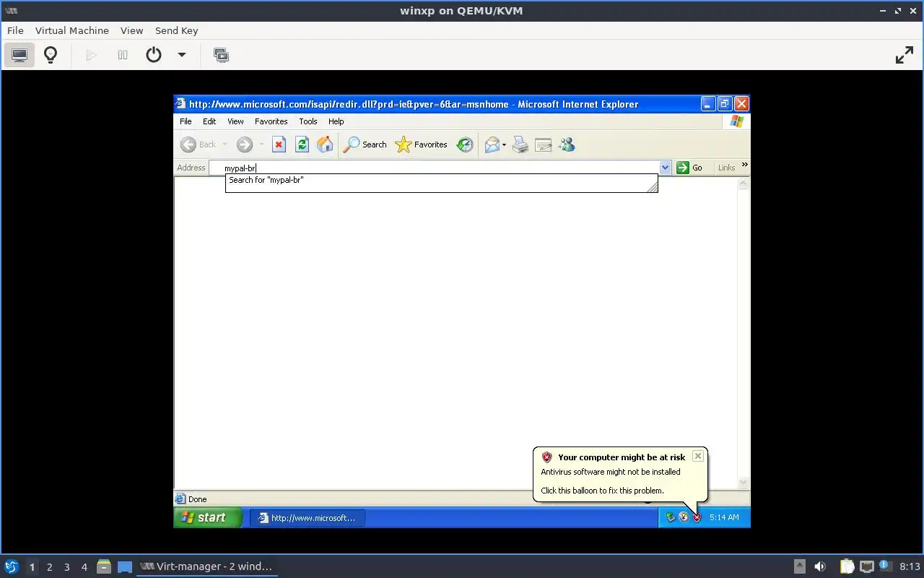Open the Virtual Machine menu
This screenshot has width=924, height=578.
[x=72, y=30]
